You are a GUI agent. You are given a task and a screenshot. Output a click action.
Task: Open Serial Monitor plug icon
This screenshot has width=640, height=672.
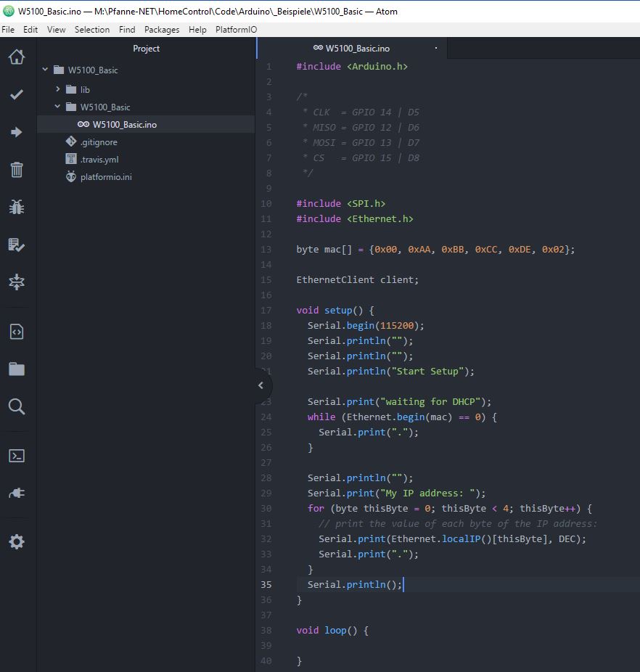[17, 493]
